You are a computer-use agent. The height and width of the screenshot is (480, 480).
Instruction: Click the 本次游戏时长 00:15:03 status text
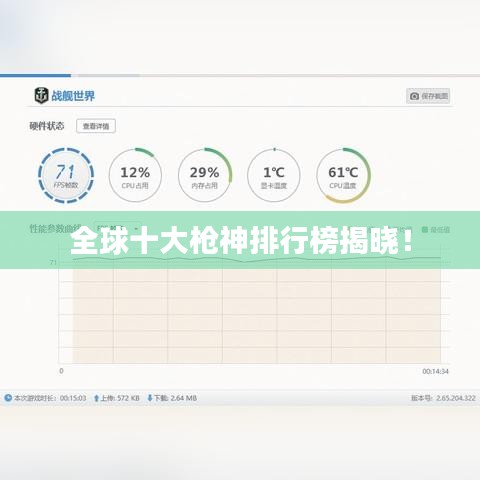(50, 398)
